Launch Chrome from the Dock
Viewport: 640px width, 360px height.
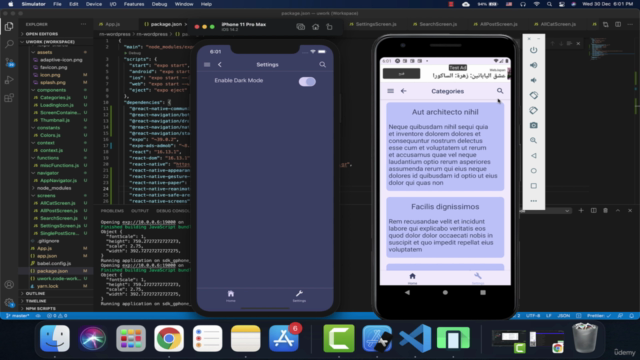[169, 338]
